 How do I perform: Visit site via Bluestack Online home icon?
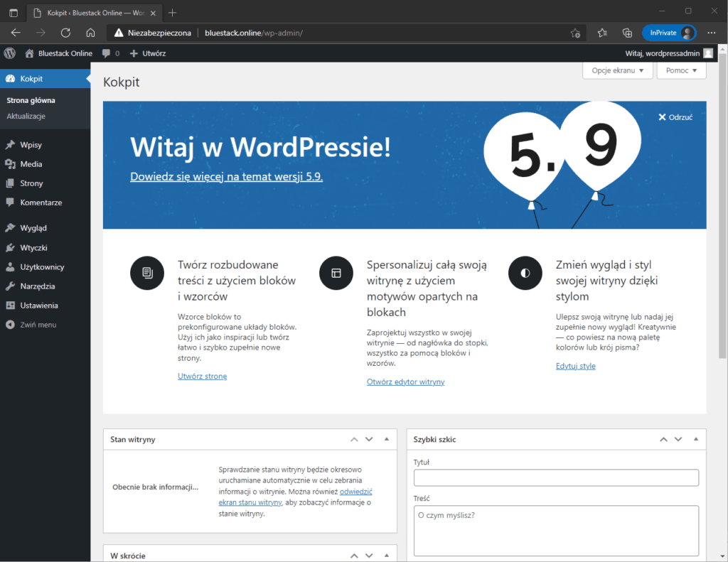pyautogui.click(x=29, y=53)
